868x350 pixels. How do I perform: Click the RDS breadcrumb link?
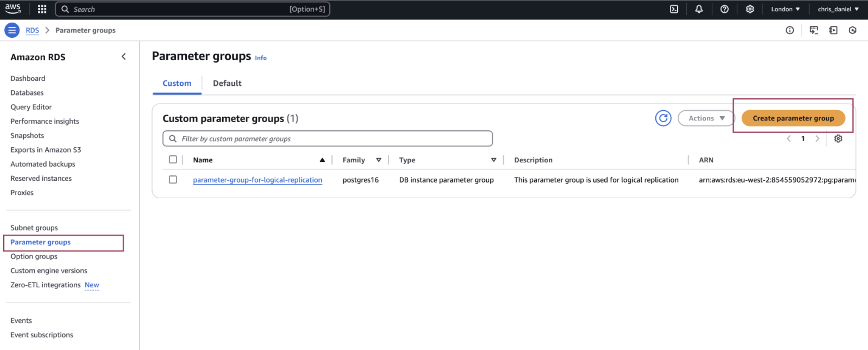click(x=32, y=31)
